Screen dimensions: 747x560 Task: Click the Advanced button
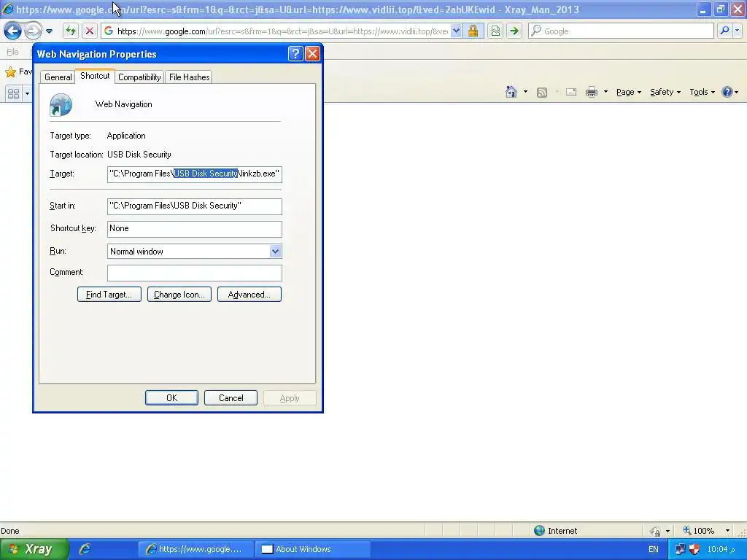pos(249,295)
